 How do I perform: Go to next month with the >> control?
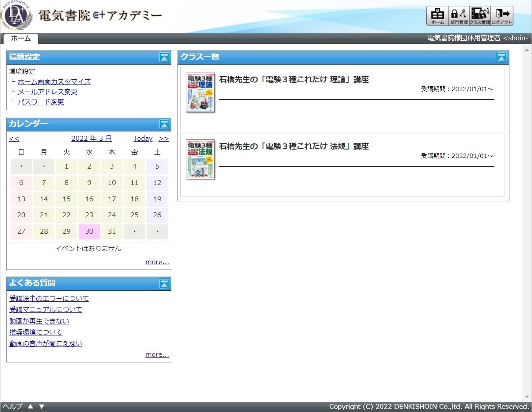(x=164, y=138)
